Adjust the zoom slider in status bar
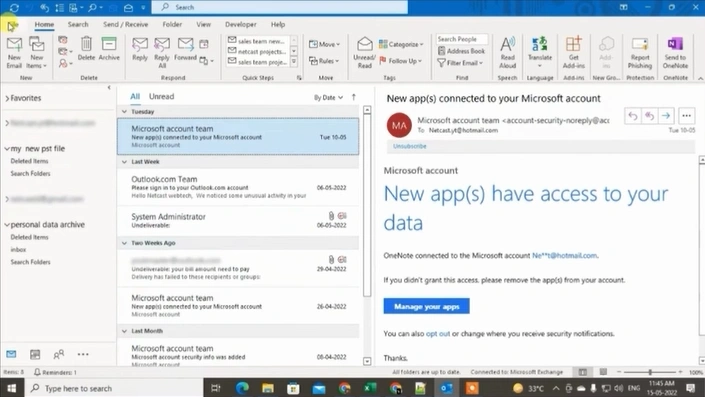Image resolution: width=705 pixels, height=397 pixels. tap(650, 372)
